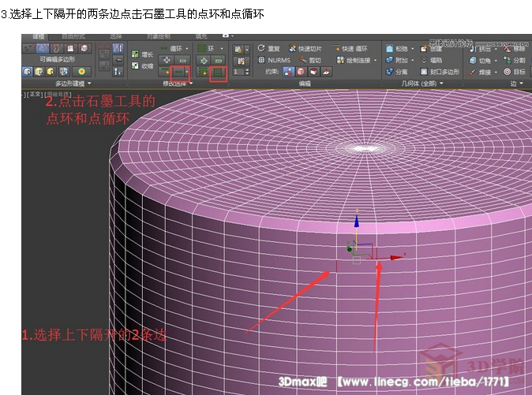Expand the ribbon minimize options arrow
Screen dimensions: 532x395
coord(232,35)
